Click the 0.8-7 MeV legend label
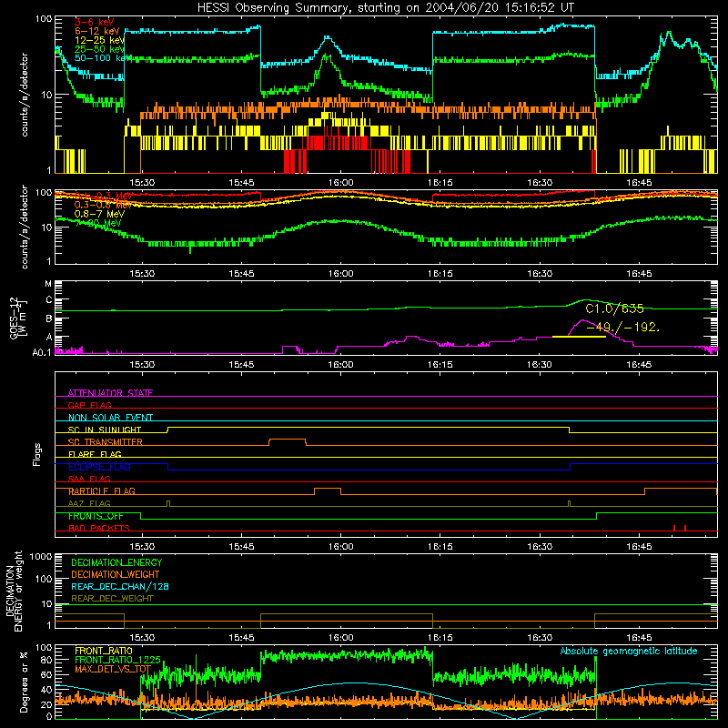This screenshot has width=728, height=728. (99, 214)
